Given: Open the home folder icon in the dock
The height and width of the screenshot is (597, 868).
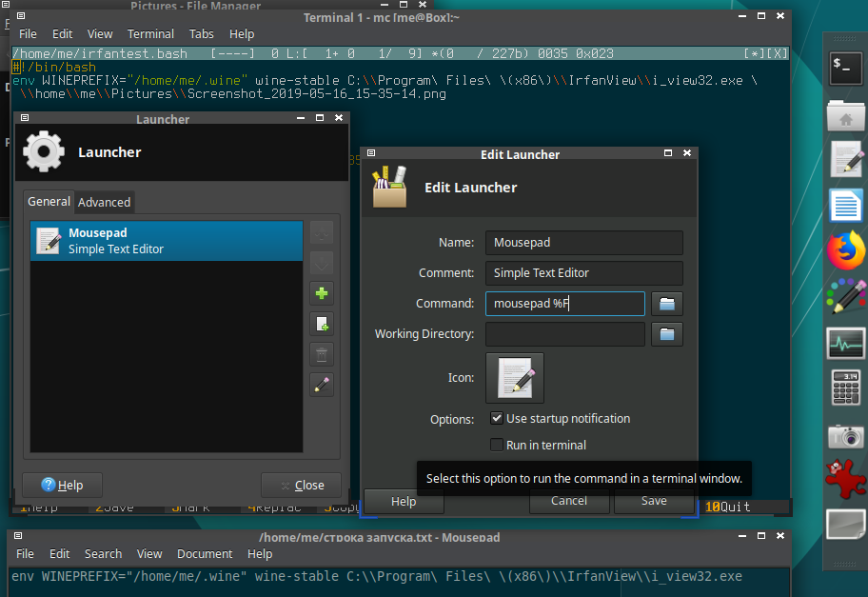Looking at the screenshot, I should tap(845, 116).
